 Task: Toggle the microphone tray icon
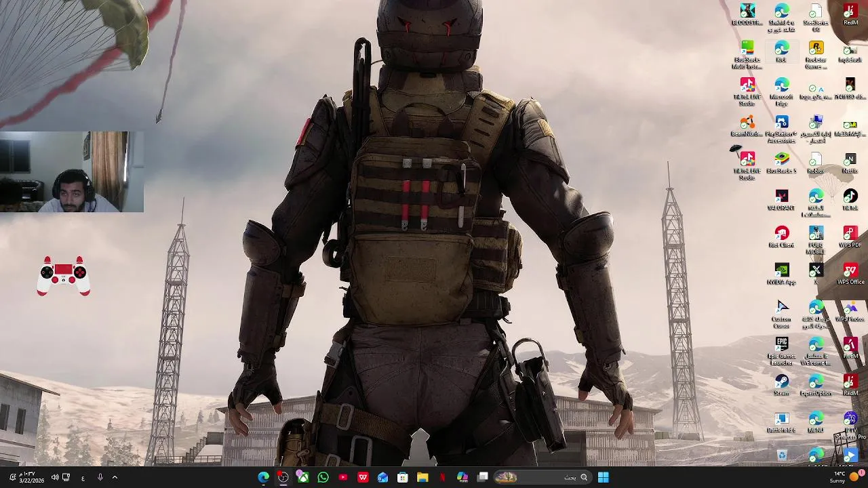click(100, 477)
